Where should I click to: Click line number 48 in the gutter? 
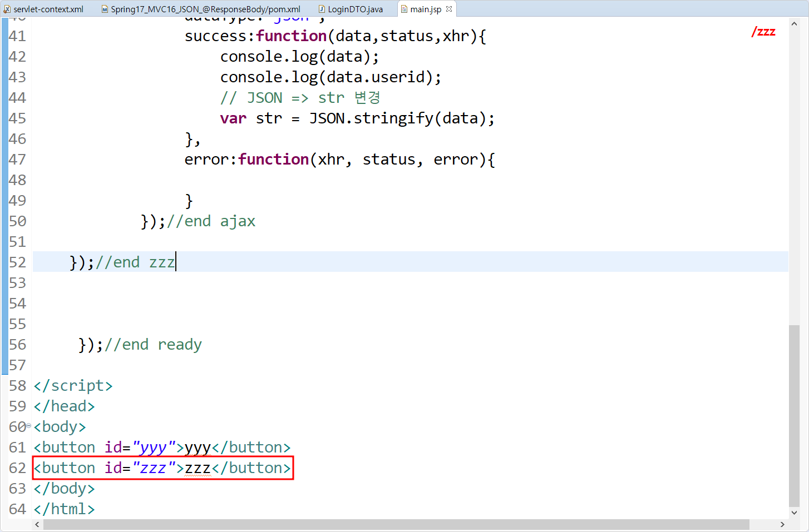tap(17, 180)
